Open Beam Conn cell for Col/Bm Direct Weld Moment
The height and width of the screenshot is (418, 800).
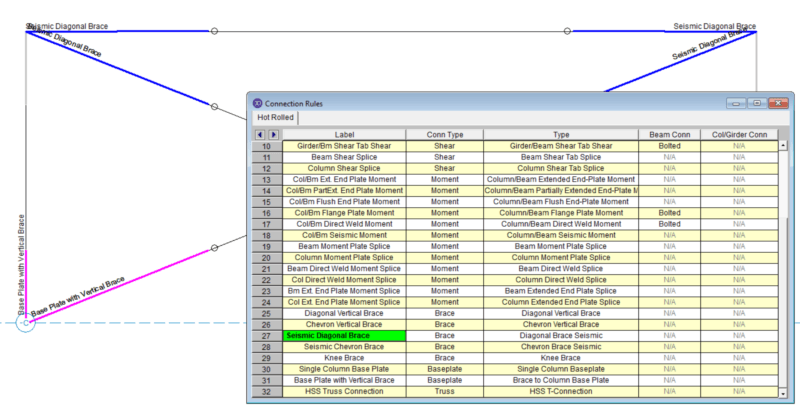coord(669,224)
